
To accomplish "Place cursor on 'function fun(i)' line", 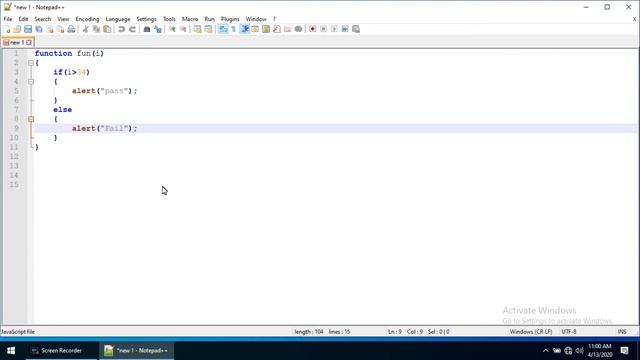I will pyautogui.click(x=69, y=53).
